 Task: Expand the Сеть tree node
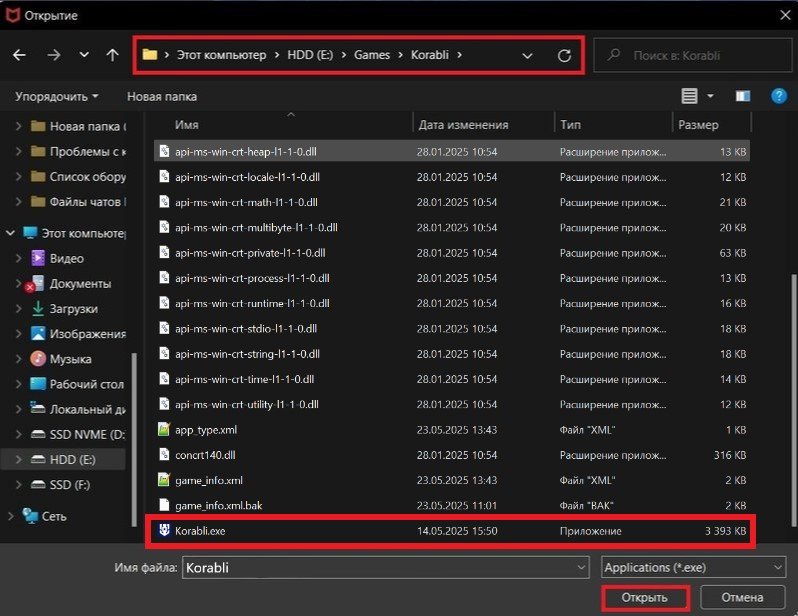10,516
